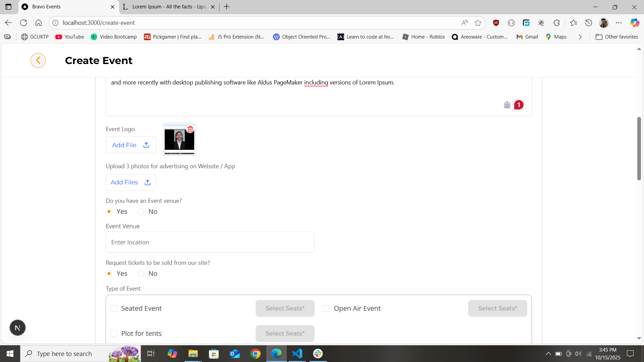
Task: Check the Seated Event checkbox
Action: [114, 308]
